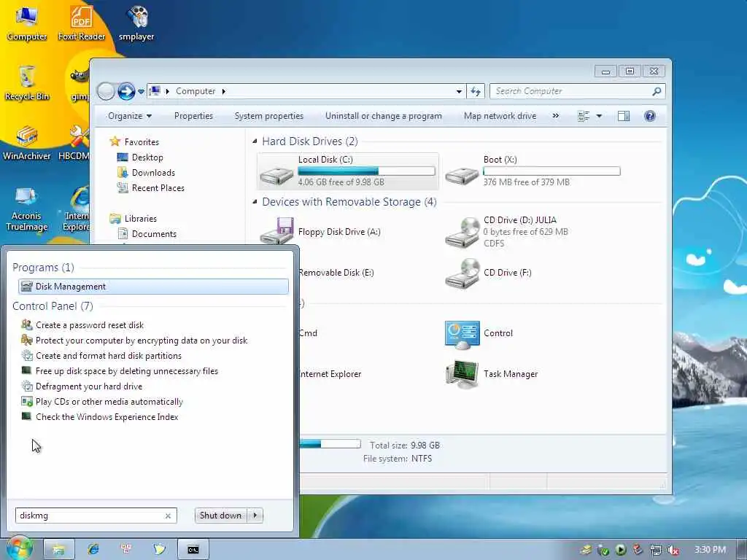
Task: Click the Explorer Forward navigation arrow
Action: [x=125, y=91]
